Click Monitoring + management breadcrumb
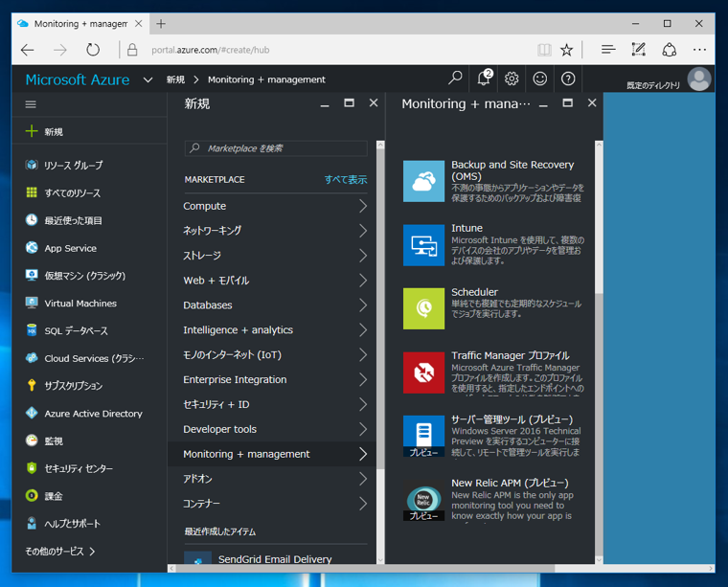 [x=266, y=79]
